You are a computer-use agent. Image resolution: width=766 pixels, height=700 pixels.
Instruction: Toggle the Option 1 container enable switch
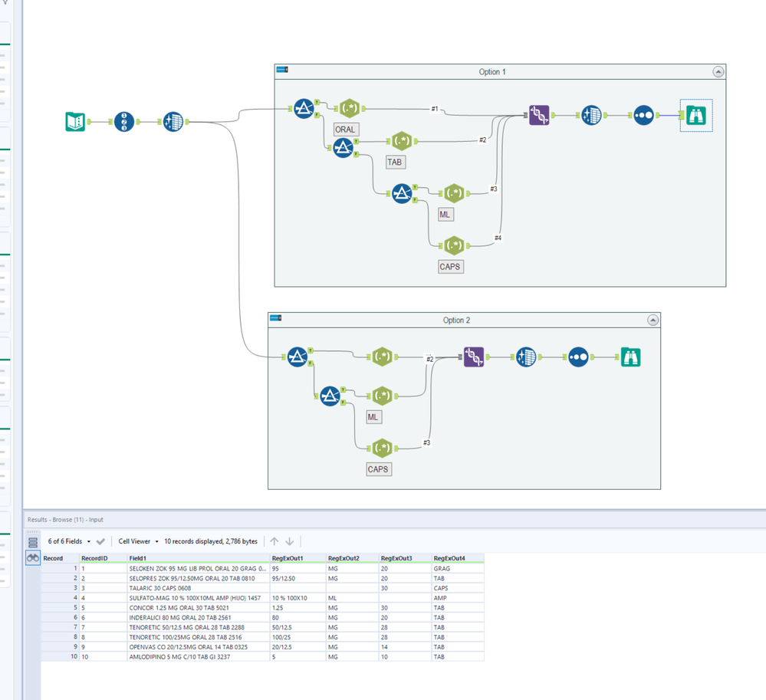282,70
